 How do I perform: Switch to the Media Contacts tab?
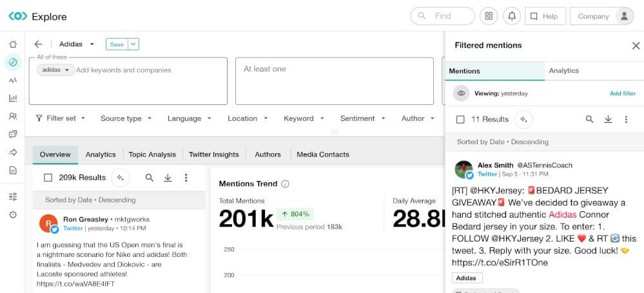[x=323, y=155]
